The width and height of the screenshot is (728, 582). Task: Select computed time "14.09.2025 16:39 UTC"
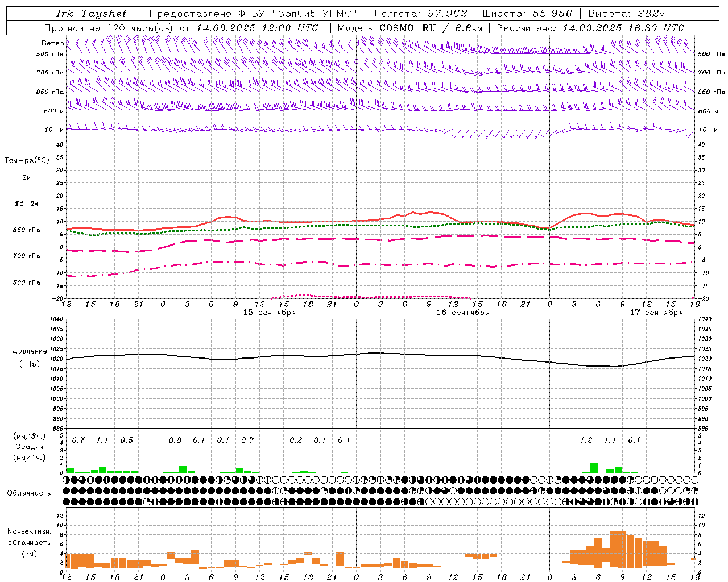click(623, 28)
